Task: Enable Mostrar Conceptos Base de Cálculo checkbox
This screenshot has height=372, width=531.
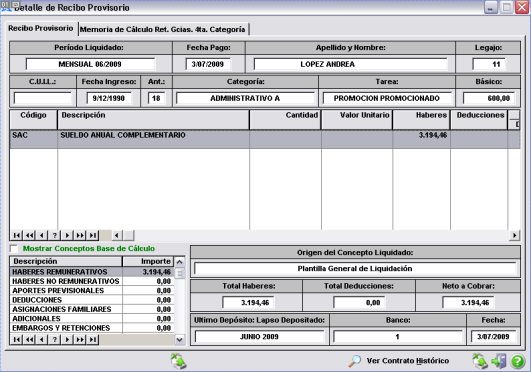Action: [x=14, y=249]
